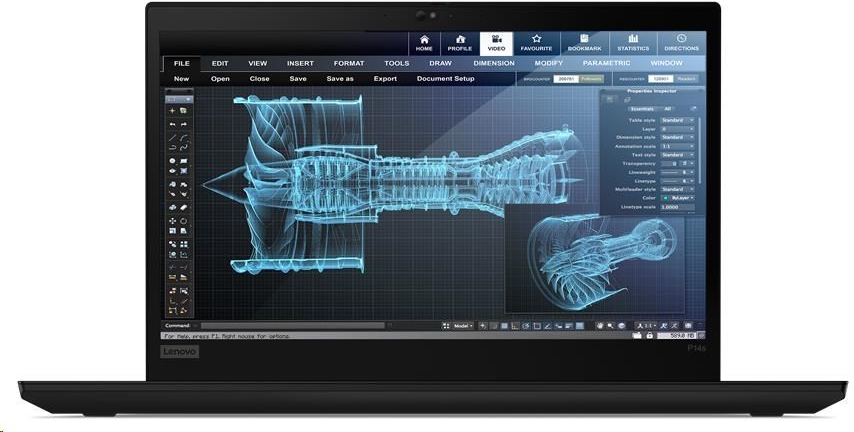This screenshot has height=432, width=854.
Task: Click the Directions compass icon
Action: (x=681, y=42)
